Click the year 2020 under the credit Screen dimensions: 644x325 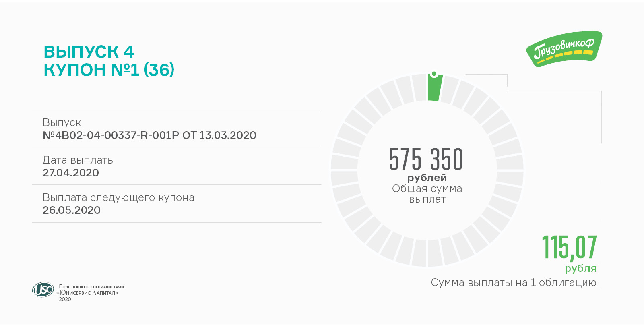coord(65,299)
